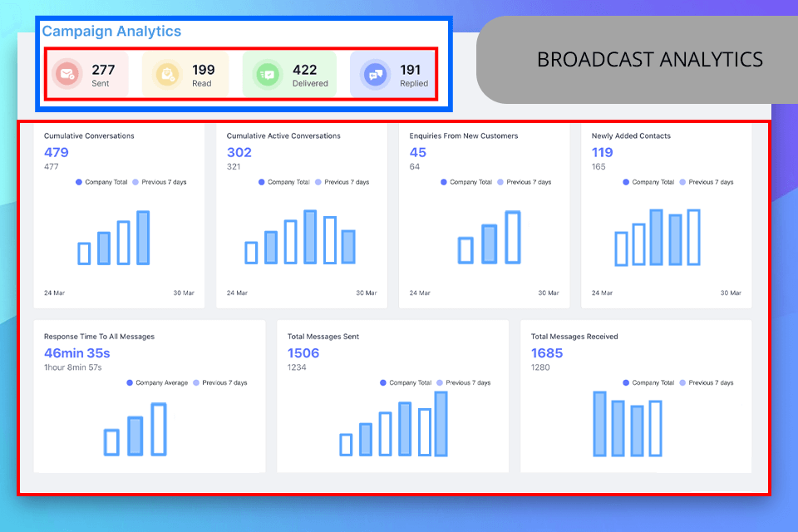The image size is (798, 532).
Task: Click last bar in Newly Added Contacts chart
Action: (x=693, y=237)
